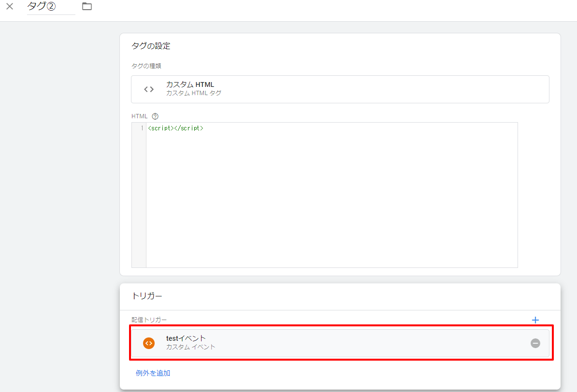Open the testイベント trigger
This screenshot has width=577, height=392.
click(338, 343)
